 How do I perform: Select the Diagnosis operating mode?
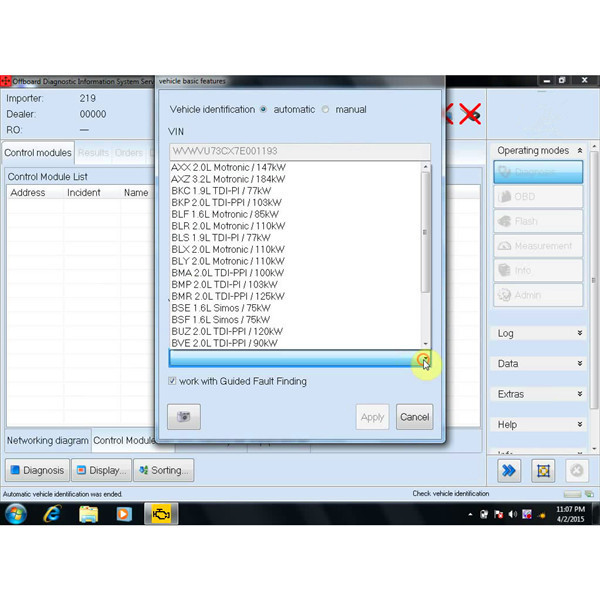point(538,172)
